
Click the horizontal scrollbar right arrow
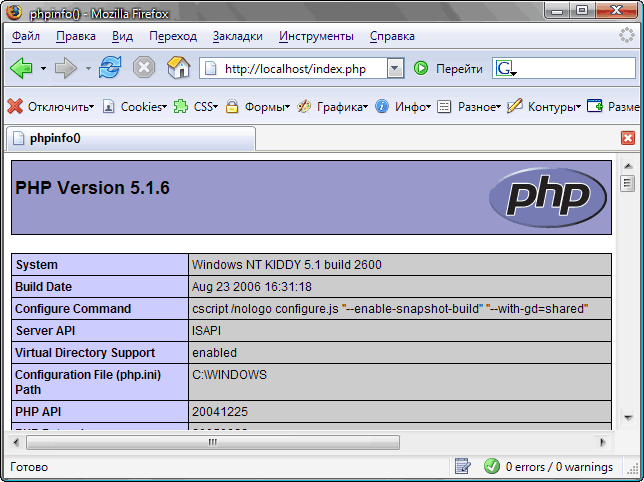click(x=603, y=442)
